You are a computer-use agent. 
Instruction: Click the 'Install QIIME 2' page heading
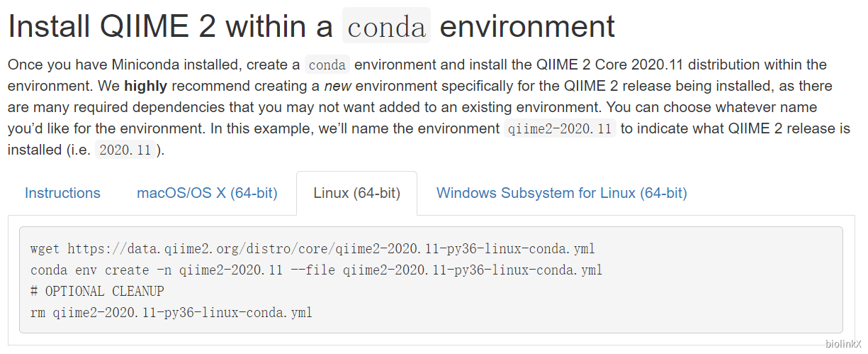click(170, 26)
